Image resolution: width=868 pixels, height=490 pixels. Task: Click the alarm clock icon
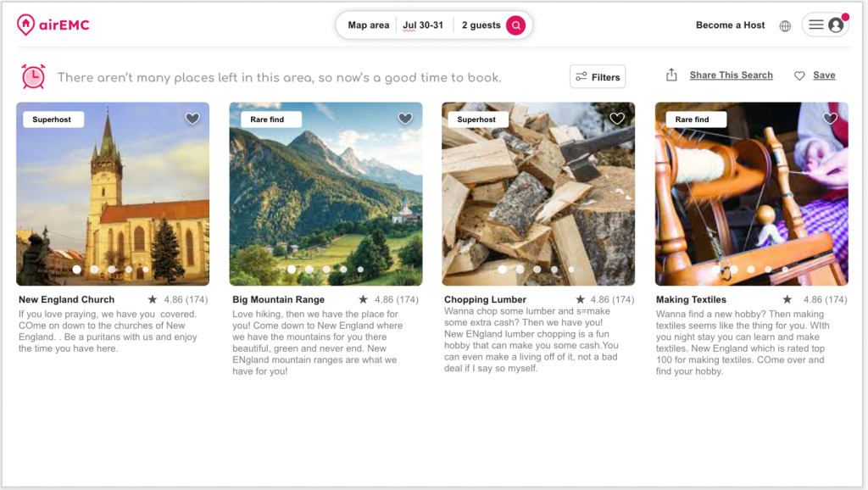[33, 76]
